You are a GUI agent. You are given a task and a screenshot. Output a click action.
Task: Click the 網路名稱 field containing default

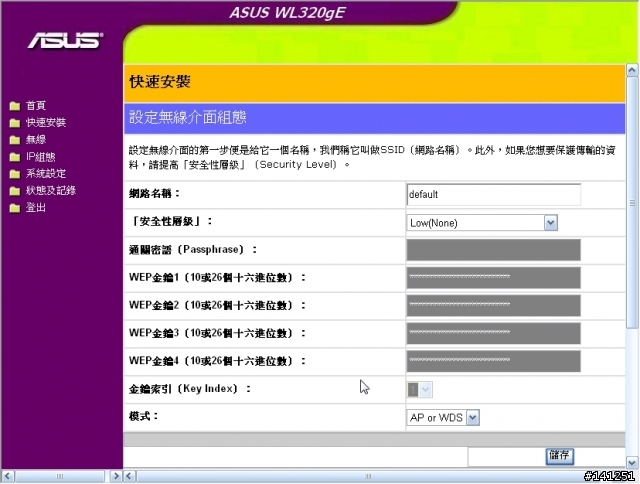tap(493, 195)
